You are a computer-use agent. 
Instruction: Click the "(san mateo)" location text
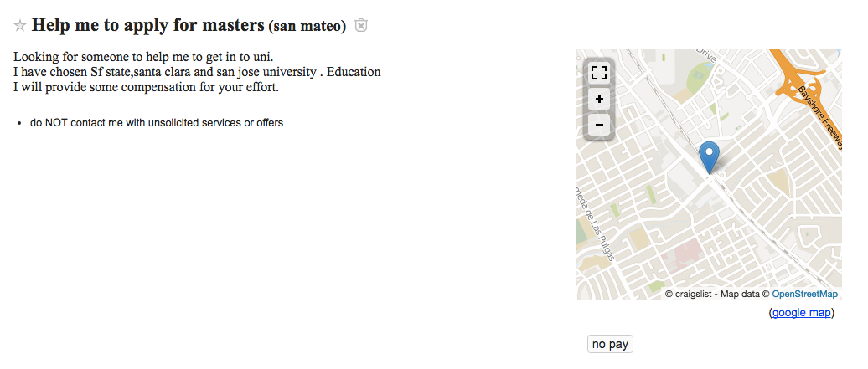pos(307,27)
